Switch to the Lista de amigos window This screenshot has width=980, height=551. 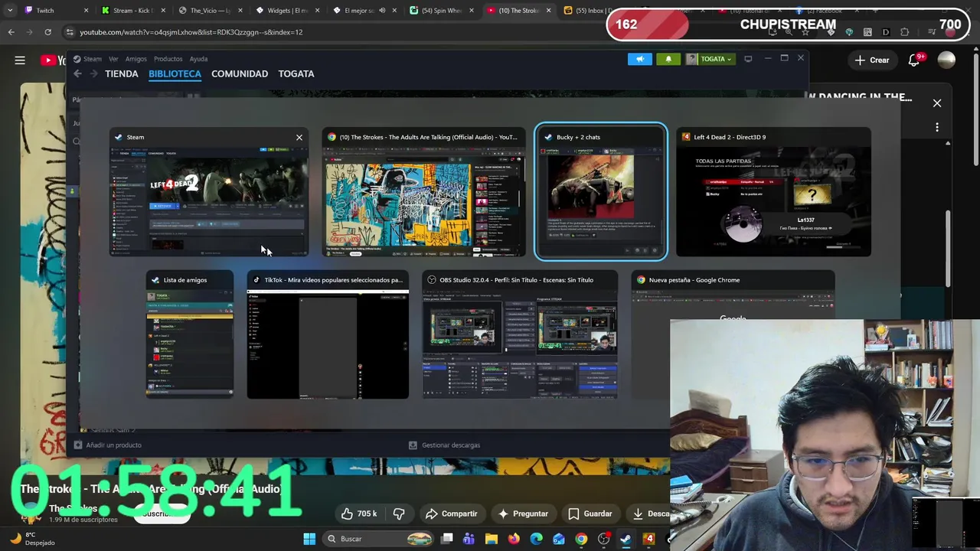coord(190,334)
